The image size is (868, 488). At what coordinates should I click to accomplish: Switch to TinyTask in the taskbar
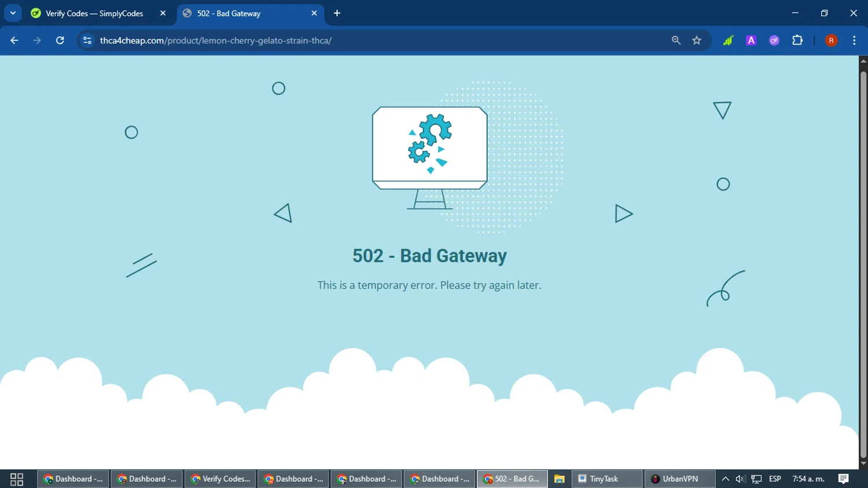coord(607,479)
